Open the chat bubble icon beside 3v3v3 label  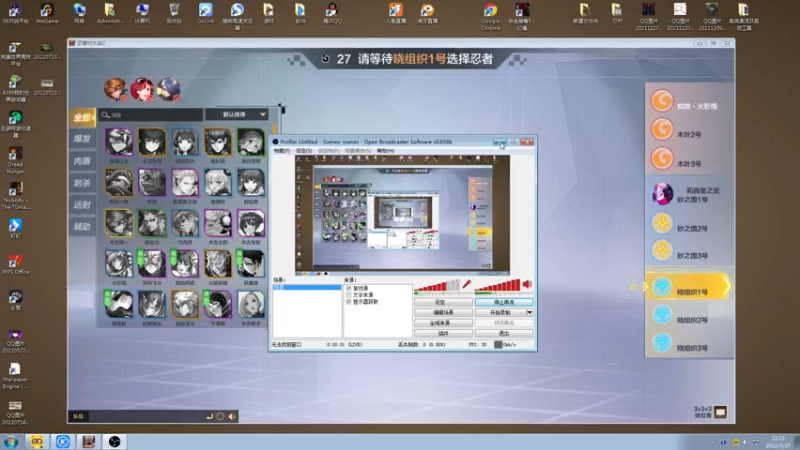720,412
